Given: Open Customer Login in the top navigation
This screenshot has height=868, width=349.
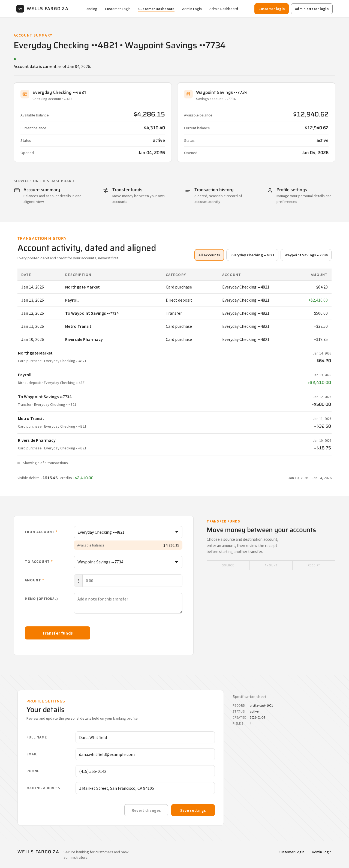Looking at the screenshot, I should click(118, 9).
